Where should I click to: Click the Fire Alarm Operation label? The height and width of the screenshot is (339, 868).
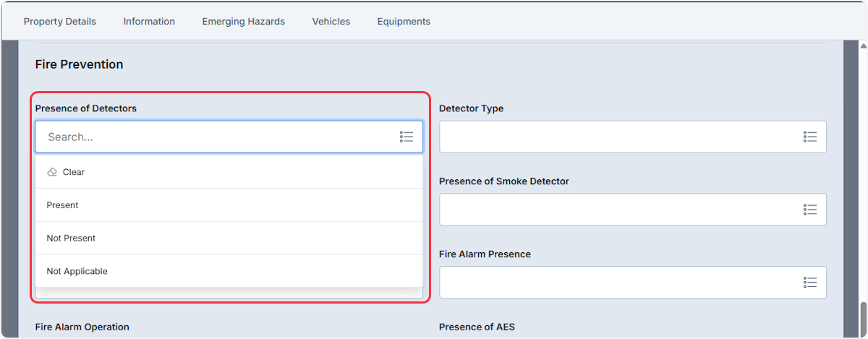82,327
